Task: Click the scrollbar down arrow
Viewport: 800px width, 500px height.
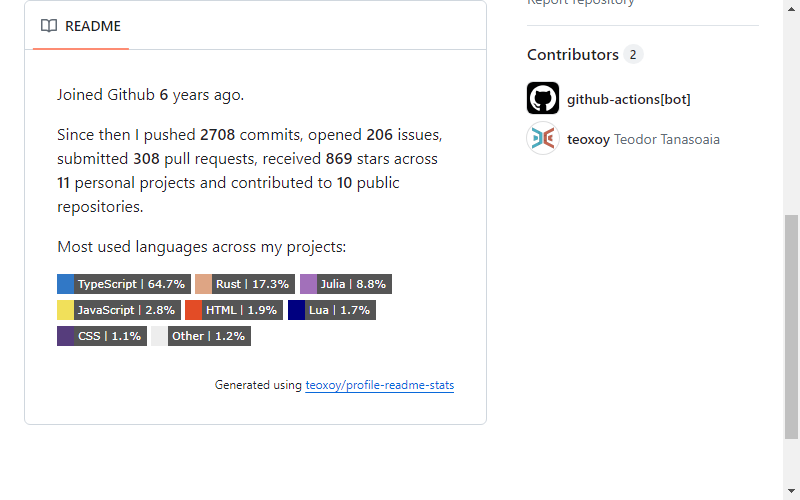Action: point(791,491)
